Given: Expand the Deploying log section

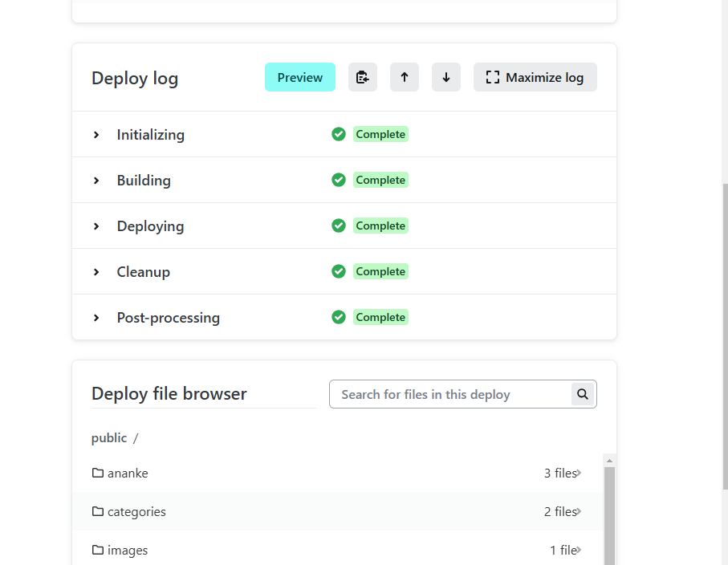Looking at the screenshot, I should pyautogui.click(x=96, y=226).
